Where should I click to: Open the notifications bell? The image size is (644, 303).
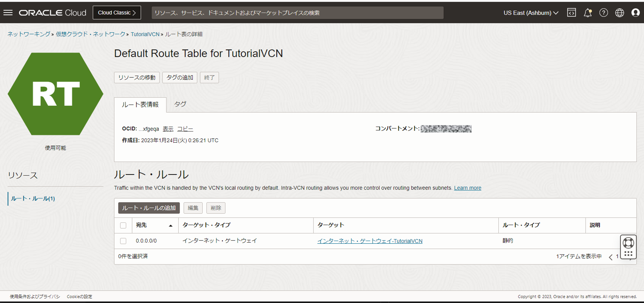(x=587, y=13)
